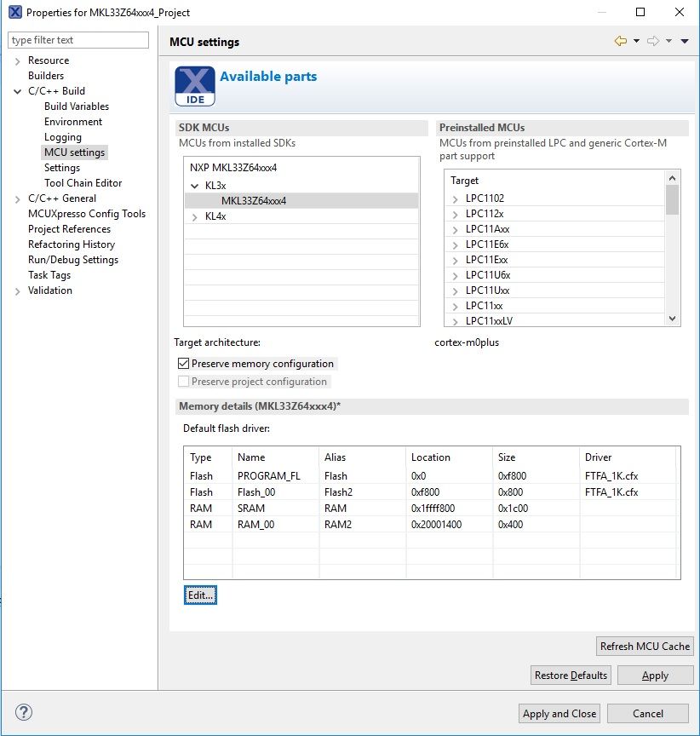Select the RAM_00 memory row
The image size is (700, 736).
[431, 524]
